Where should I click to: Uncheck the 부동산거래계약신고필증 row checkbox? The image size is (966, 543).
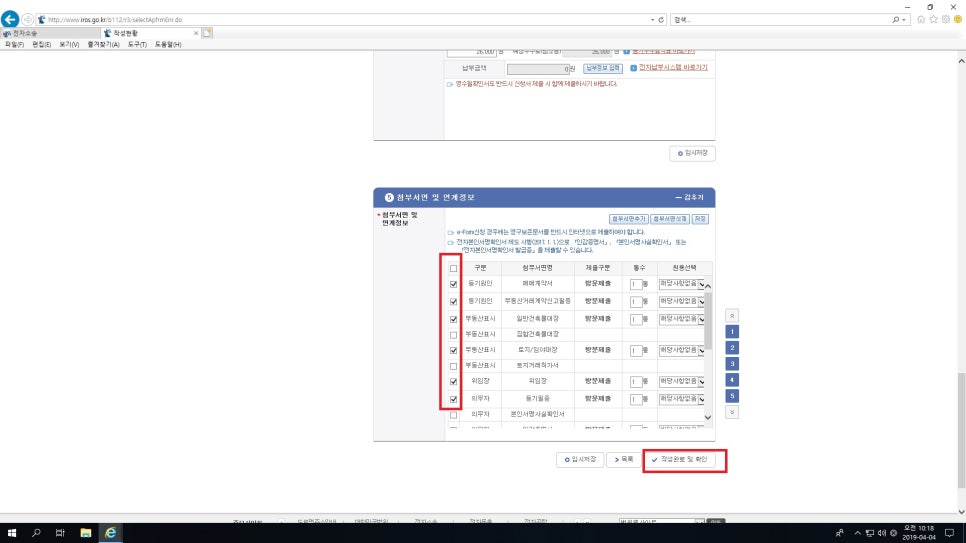(453, 301)
